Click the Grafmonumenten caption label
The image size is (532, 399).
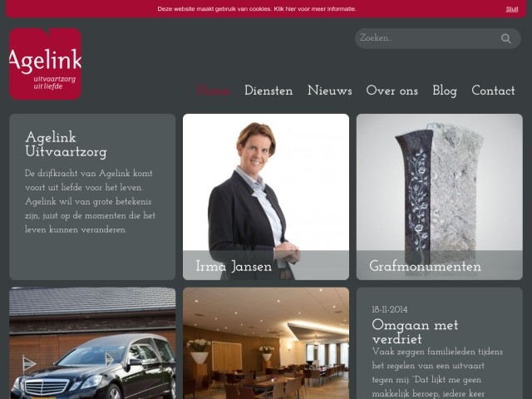[425, 266]
